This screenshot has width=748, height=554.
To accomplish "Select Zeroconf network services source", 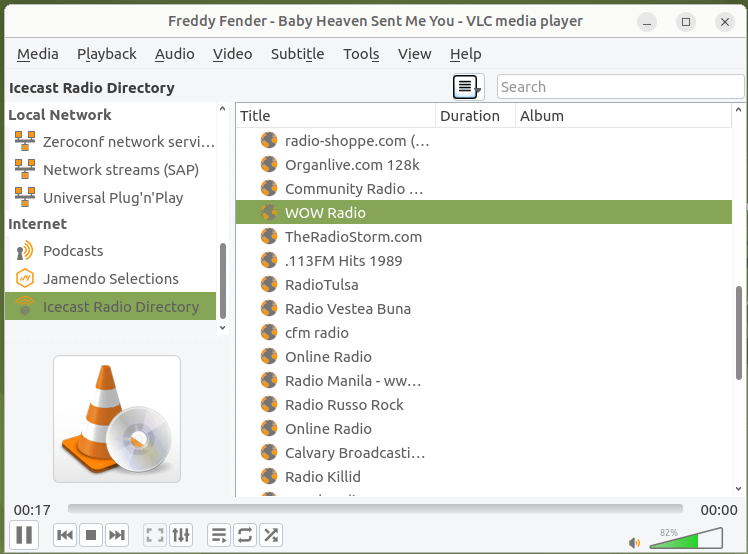I will (113, 142).
